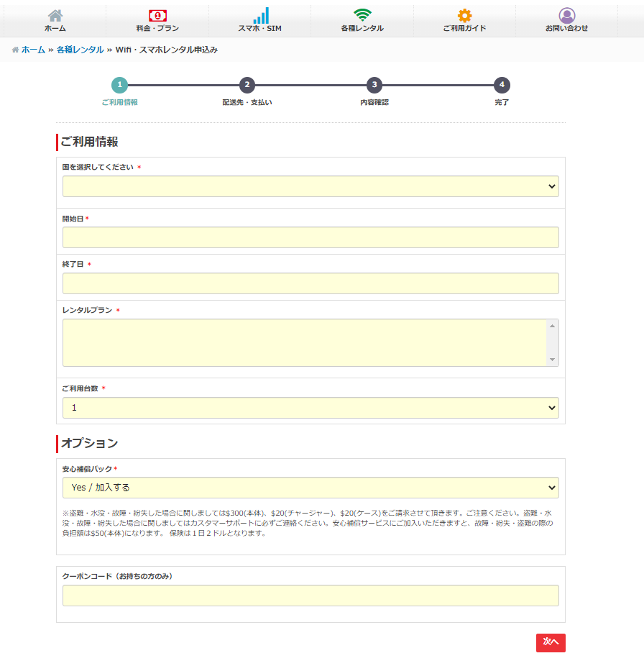The image size is (644, 666).
Task: Click the クーポンコード input field
Action: [310, 596]
